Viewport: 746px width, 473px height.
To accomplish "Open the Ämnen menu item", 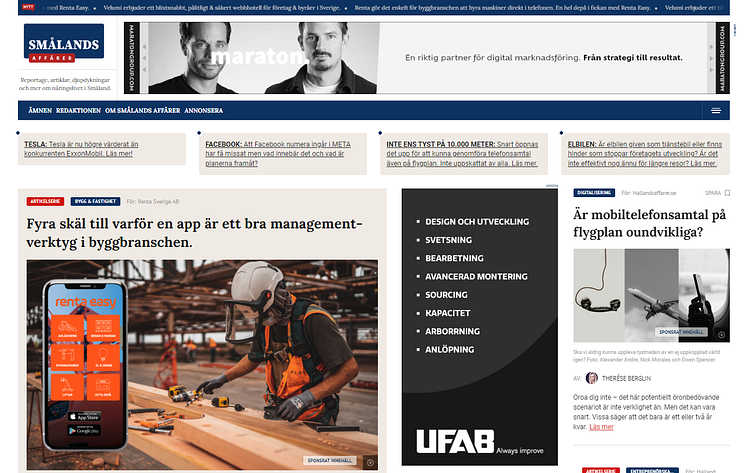I will [x=40, y=111].
